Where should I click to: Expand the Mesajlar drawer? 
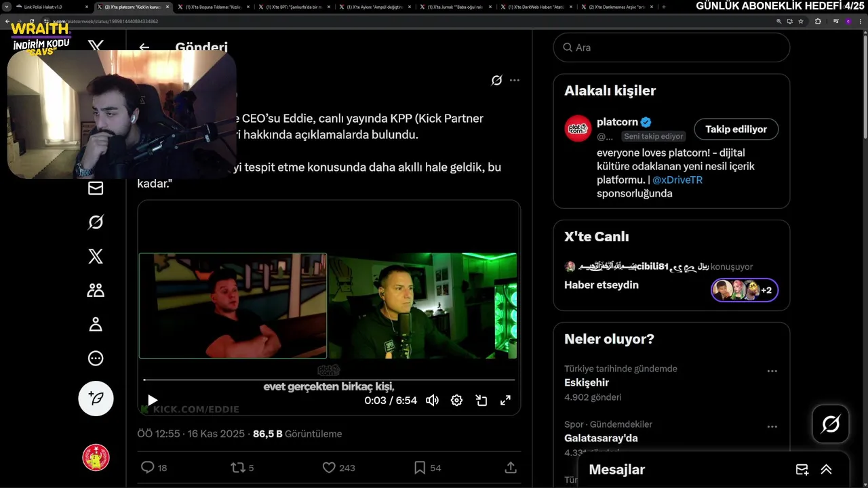click(x=826, y=469)
